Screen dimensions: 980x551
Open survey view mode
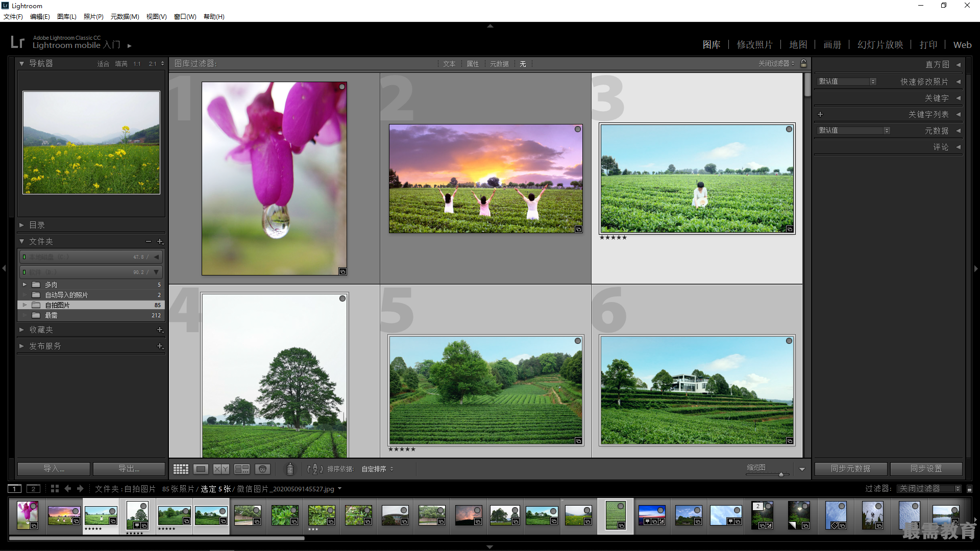242,469
